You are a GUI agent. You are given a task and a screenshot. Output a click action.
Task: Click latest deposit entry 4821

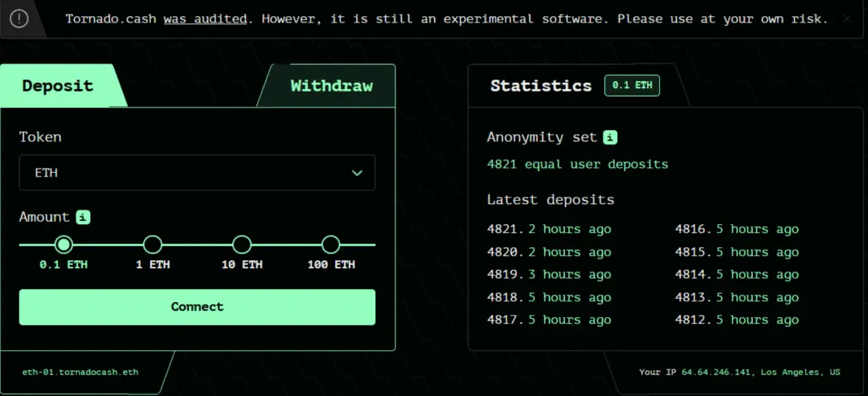coord(549,229)
